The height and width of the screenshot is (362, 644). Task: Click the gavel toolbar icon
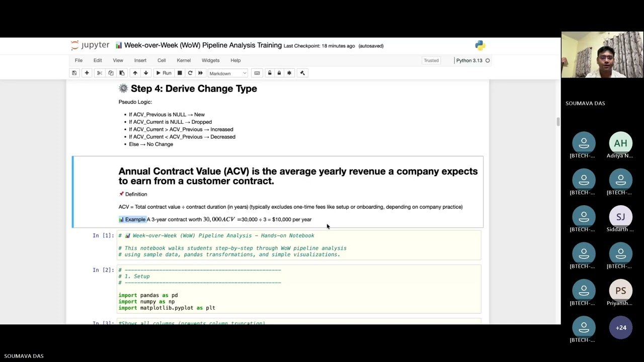tap(302, 73)
